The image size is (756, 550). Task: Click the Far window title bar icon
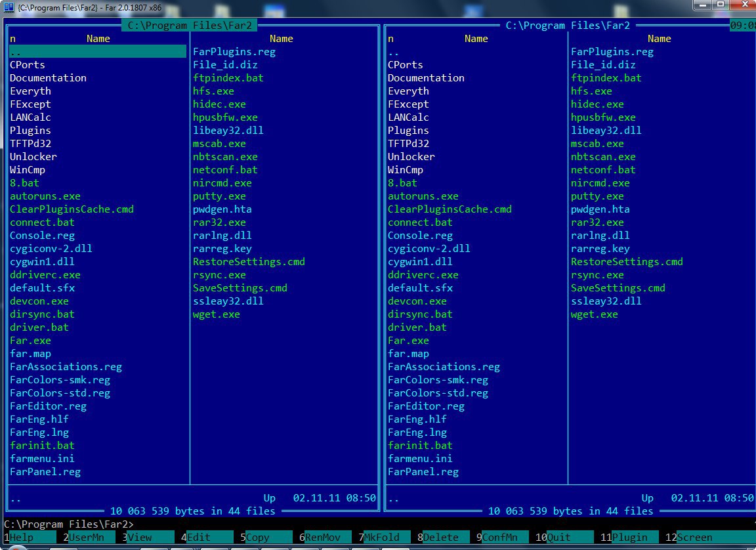coord(8,7)
